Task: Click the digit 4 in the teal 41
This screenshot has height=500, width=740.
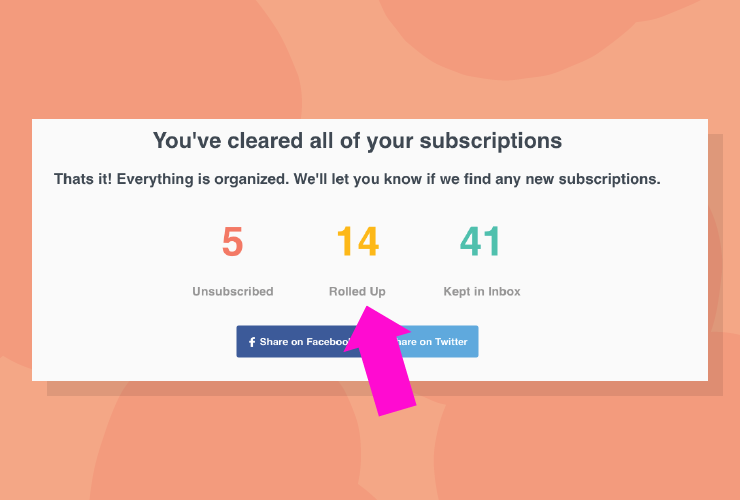Action: 470,241
